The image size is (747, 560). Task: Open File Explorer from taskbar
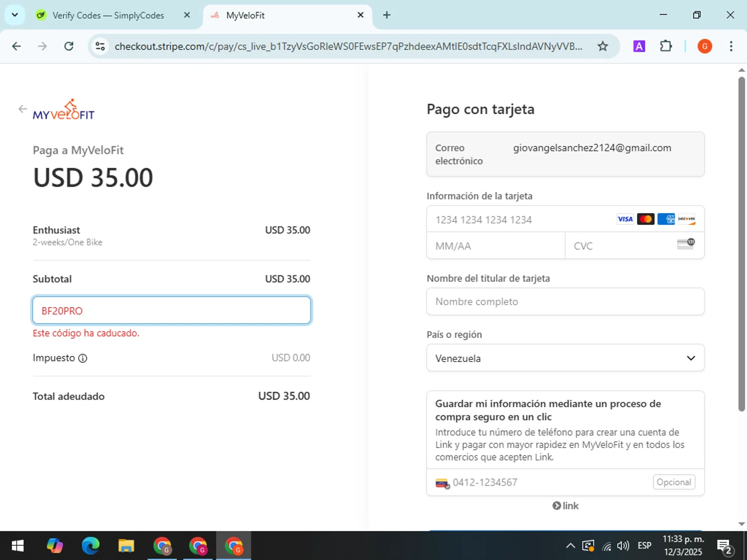coord(126,546)
